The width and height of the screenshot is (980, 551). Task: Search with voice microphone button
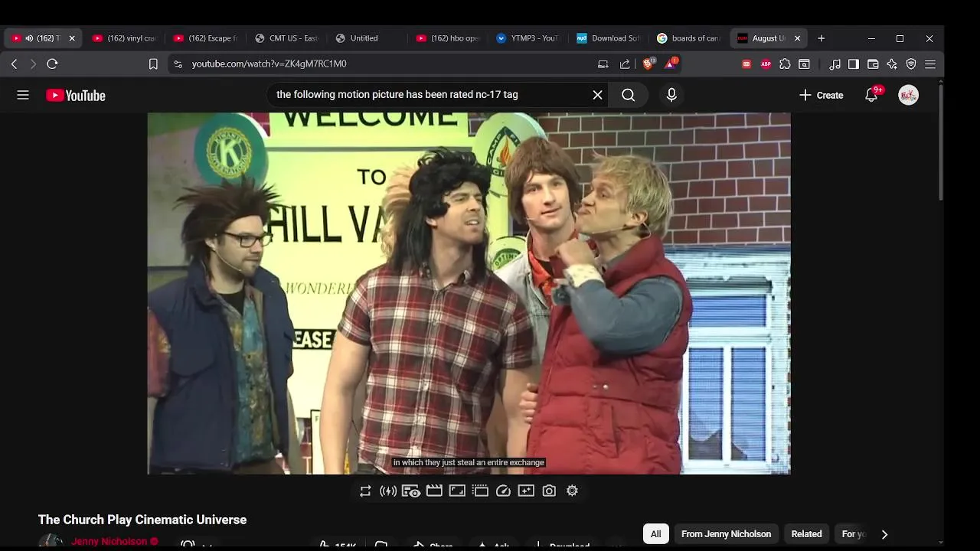[671, 95]
